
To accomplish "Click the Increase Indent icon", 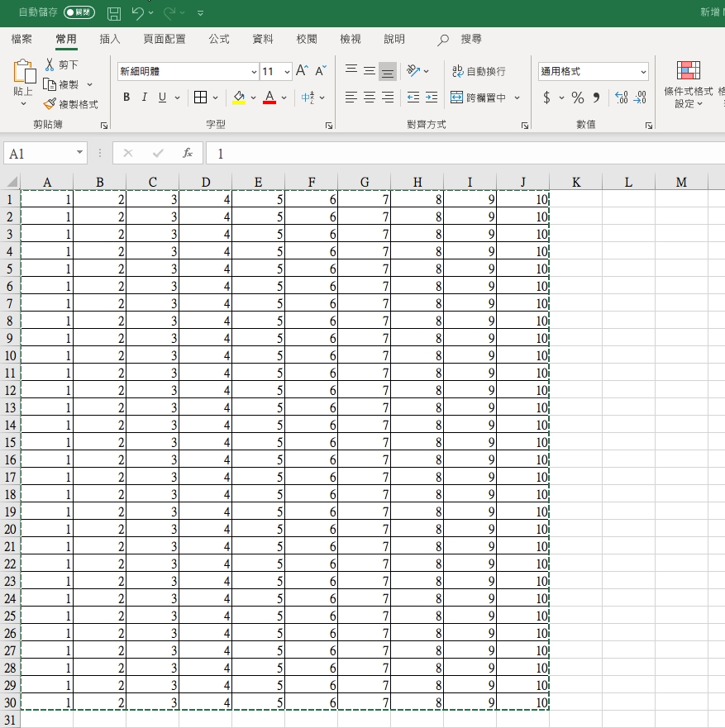I will coord(432,98).
